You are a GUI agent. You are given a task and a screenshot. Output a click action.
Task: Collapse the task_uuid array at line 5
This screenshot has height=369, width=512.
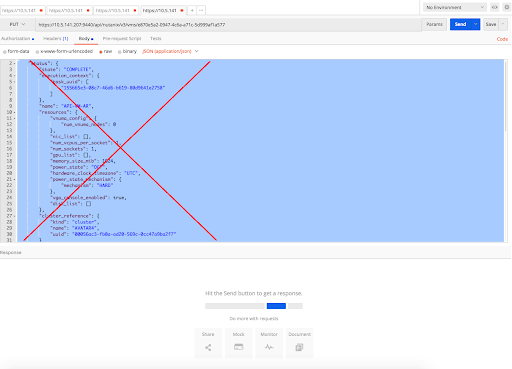(15, 82)
